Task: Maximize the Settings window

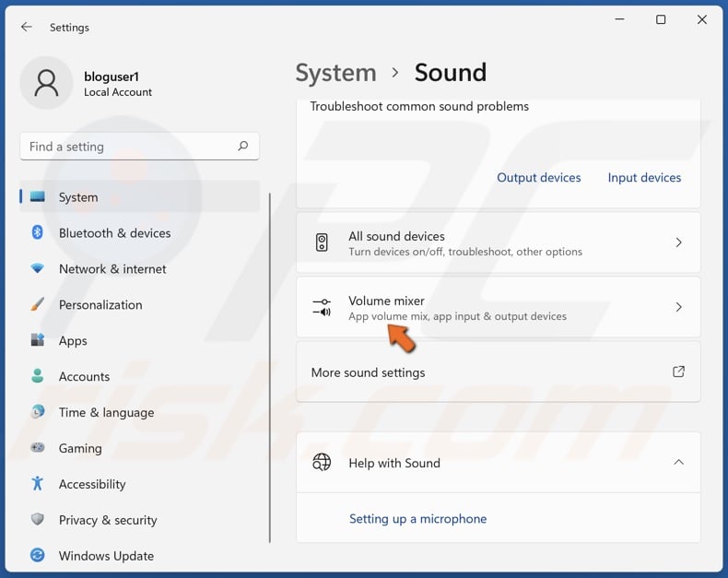Action: click(661, 19)
